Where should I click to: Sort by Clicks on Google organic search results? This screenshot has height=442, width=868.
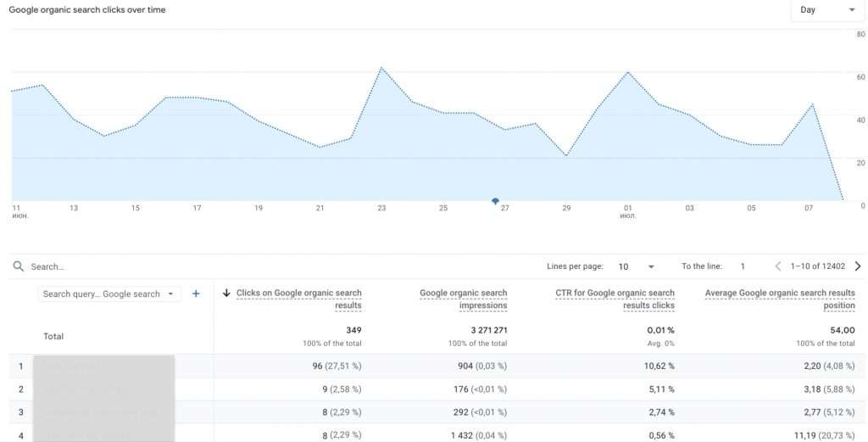click(299, 299)
